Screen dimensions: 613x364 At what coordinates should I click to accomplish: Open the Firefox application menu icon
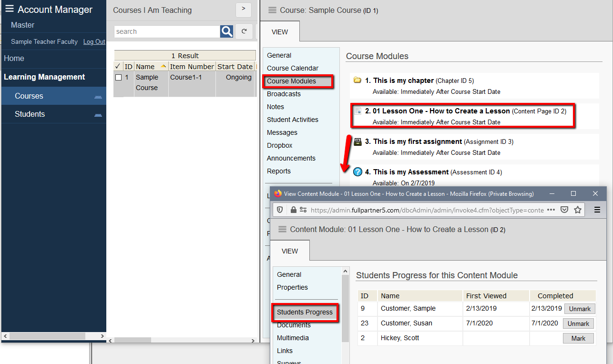pyautogui.click(x=597, y=210)
